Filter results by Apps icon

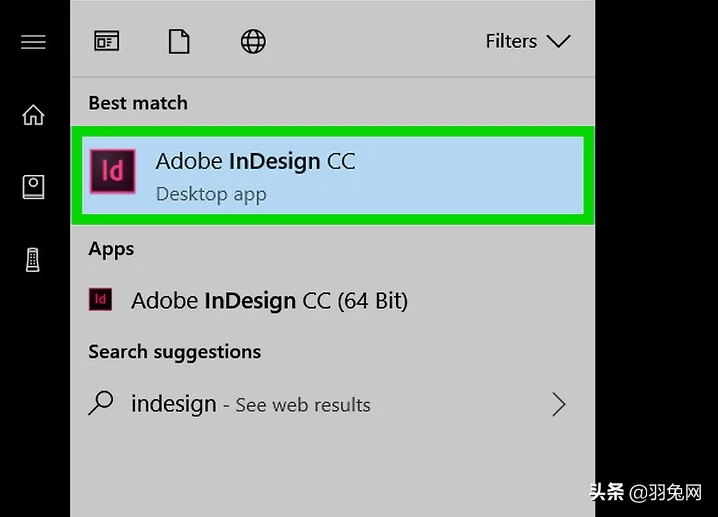click(x=107, y=41)
